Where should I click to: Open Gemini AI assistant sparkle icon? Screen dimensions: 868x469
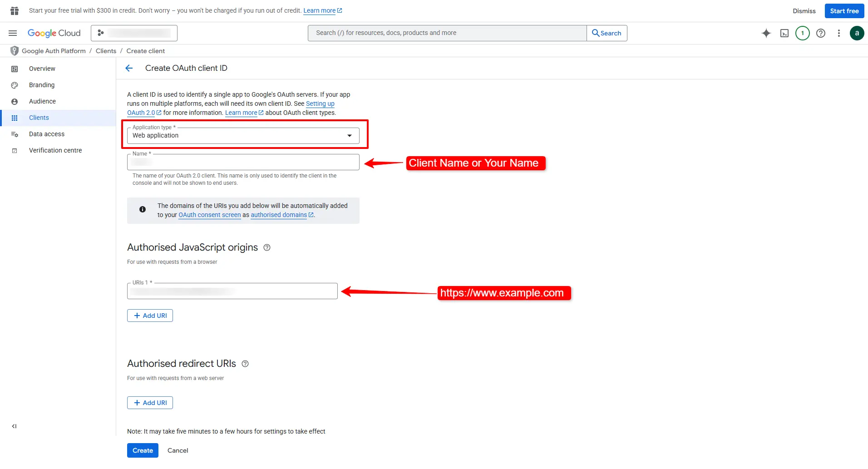766,33
